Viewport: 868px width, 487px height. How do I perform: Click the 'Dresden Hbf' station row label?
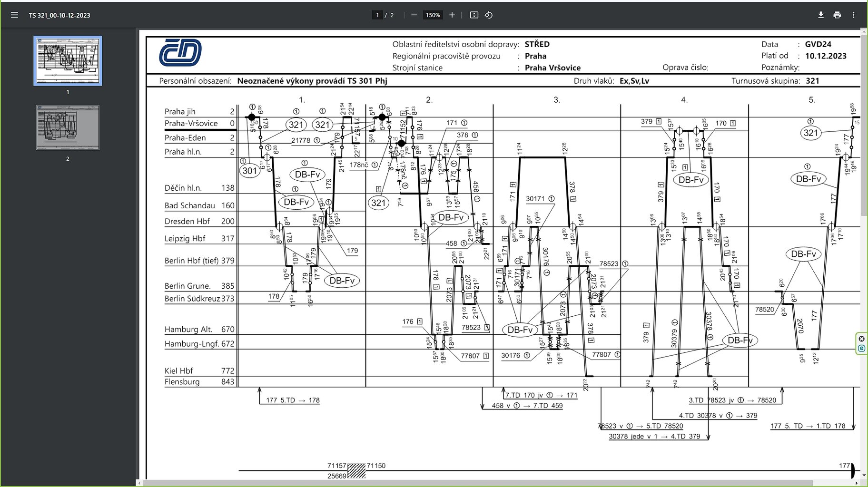pyautogui.click(x=187, y=221)
